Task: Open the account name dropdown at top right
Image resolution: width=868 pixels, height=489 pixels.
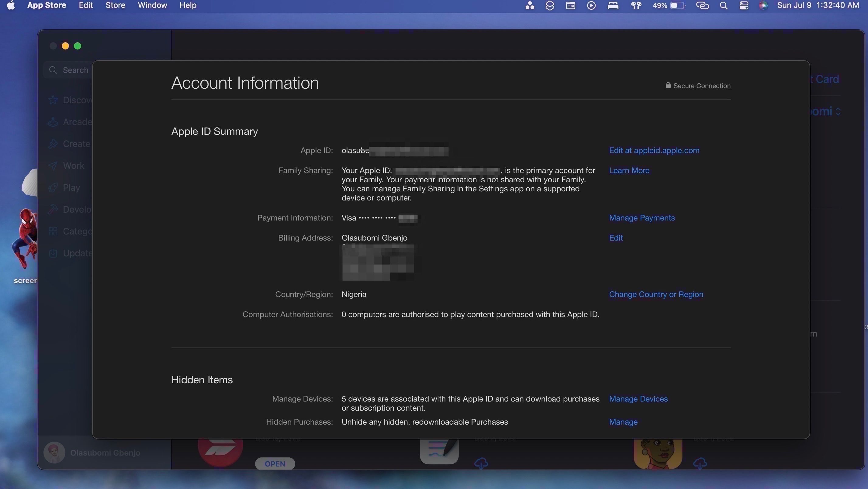Action: [x=825, y=111]
